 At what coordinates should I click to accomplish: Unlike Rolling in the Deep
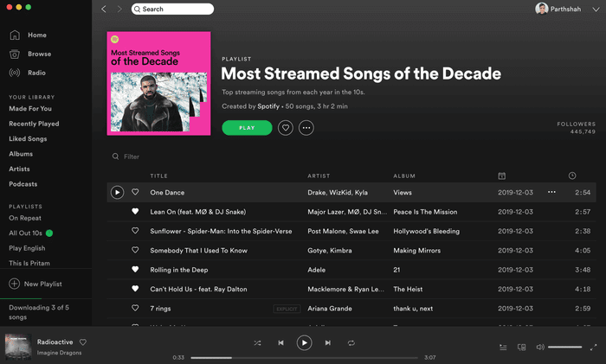point(135,269)
